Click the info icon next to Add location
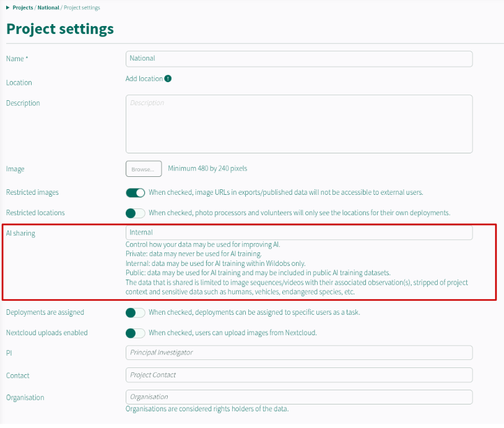The image size is (504, 428). 168,79
